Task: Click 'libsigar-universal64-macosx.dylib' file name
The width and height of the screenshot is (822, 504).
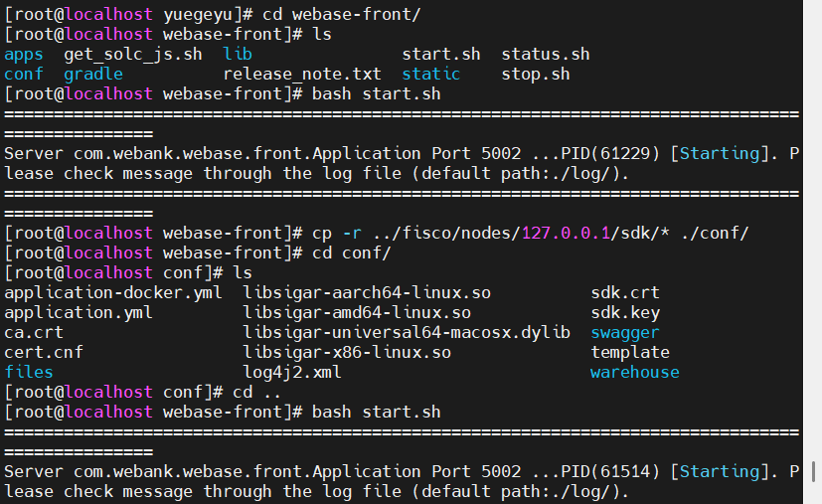Action: point(407,333)
